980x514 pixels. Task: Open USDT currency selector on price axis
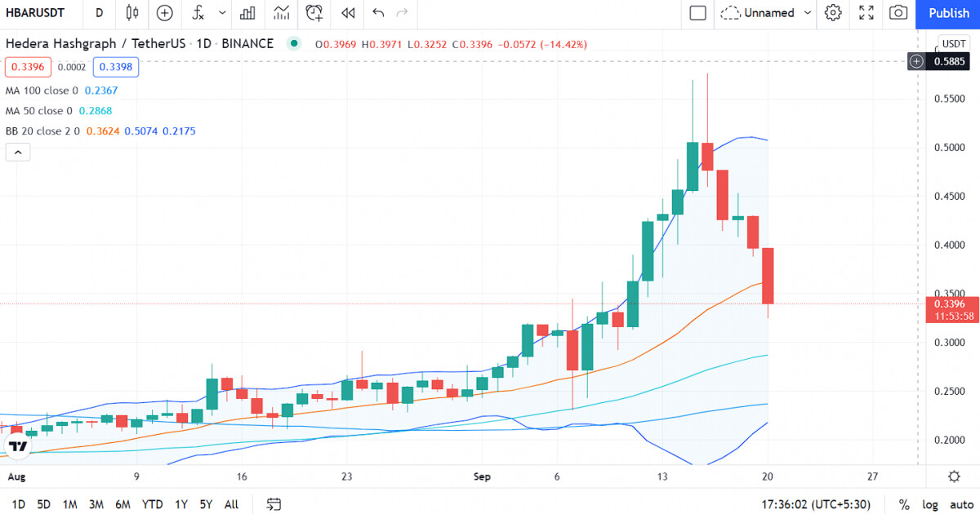[954, 44]
